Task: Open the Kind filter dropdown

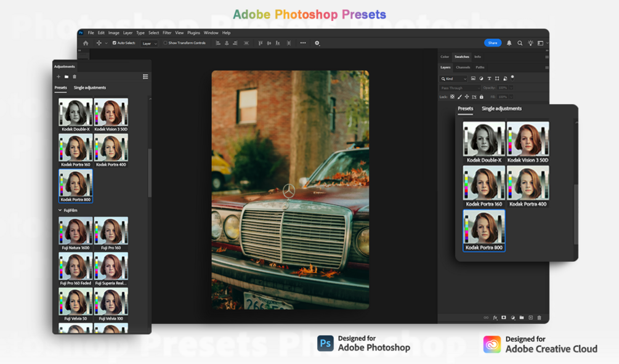Action: click(x=454, y=79)
